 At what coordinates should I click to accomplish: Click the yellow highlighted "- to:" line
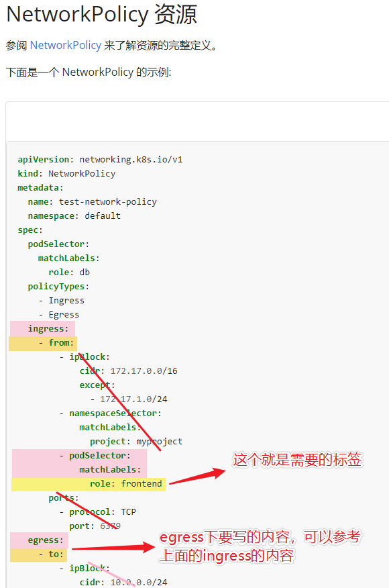[39, 554]
